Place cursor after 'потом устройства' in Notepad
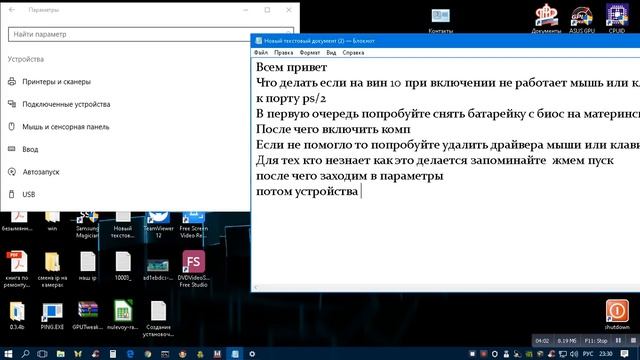640x360 pixels. 361,191
